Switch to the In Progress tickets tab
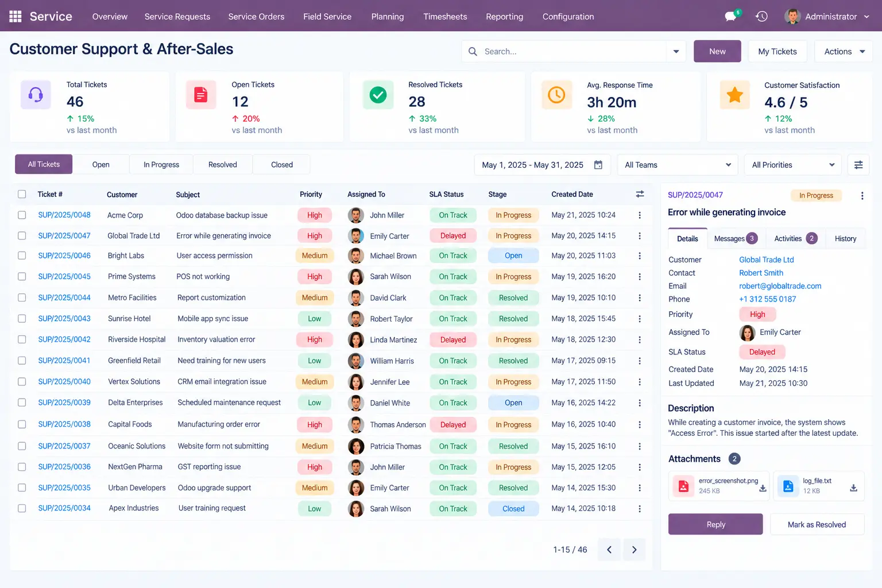The width and height of the screenshot is (882, 588). tap(161, 165)
